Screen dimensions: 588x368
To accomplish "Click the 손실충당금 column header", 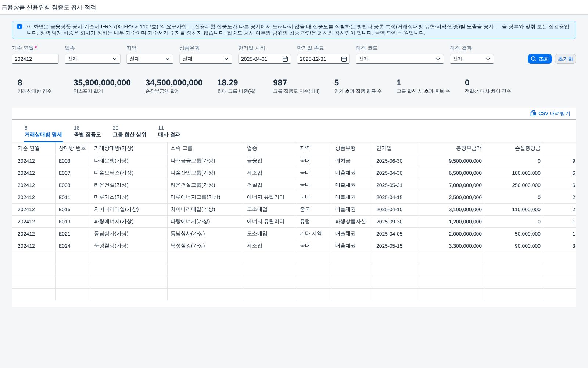I will tap(514, 148).
